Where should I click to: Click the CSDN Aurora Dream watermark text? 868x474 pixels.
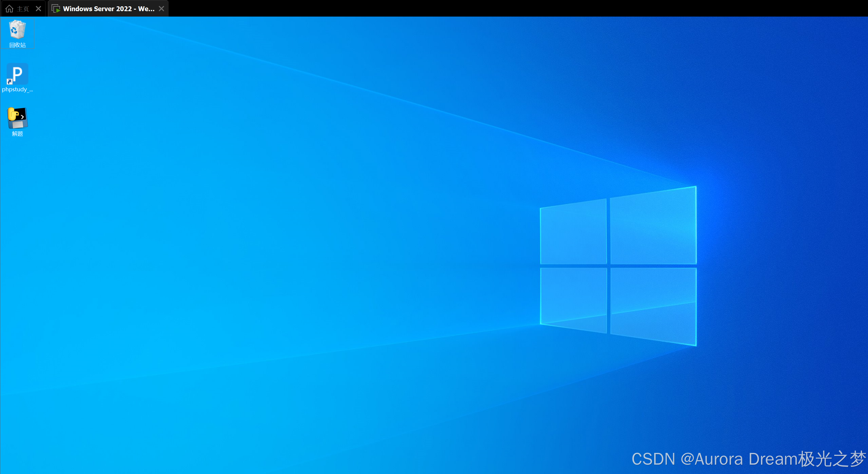click(x=748, y=459)
